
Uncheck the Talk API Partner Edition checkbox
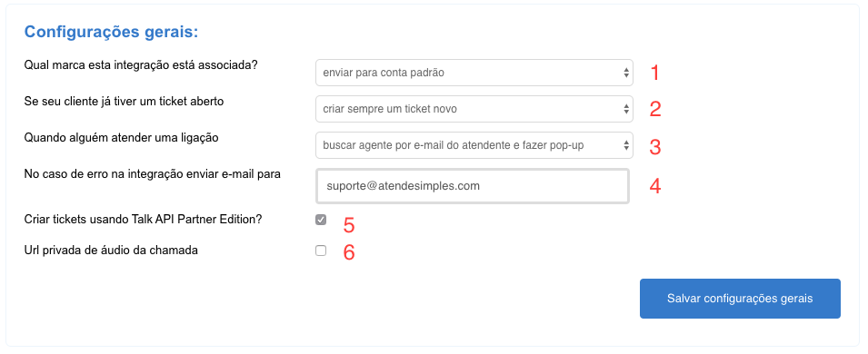pos(321,220)
